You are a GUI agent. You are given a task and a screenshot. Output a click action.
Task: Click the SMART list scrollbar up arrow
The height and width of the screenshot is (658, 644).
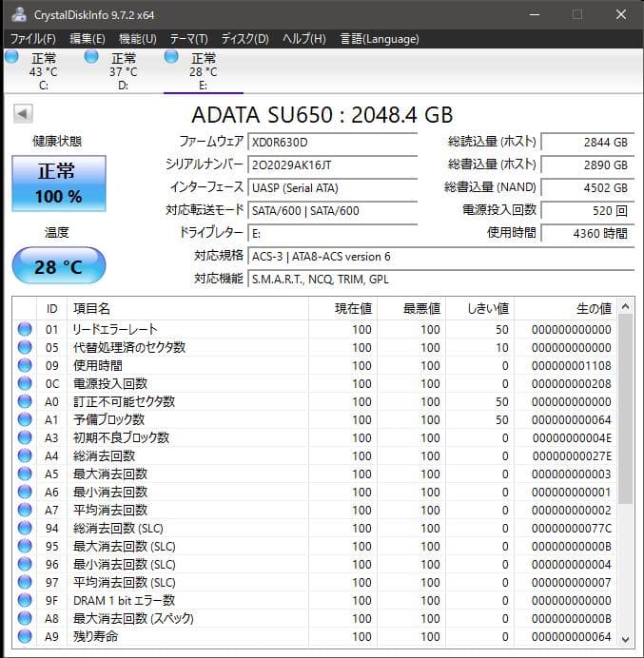(625, 307)
